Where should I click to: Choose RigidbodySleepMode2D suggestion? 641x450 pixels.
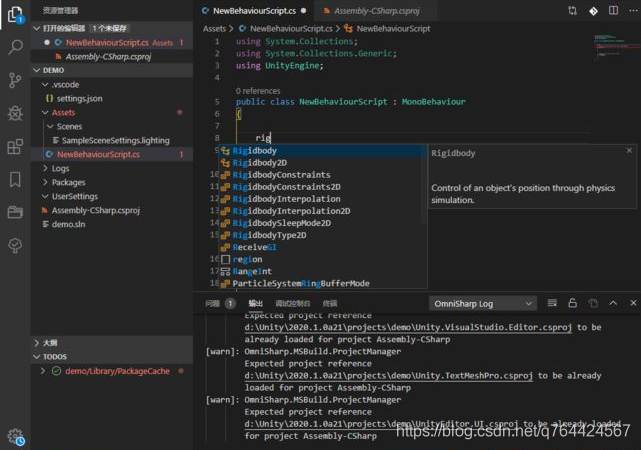point(323,223)
